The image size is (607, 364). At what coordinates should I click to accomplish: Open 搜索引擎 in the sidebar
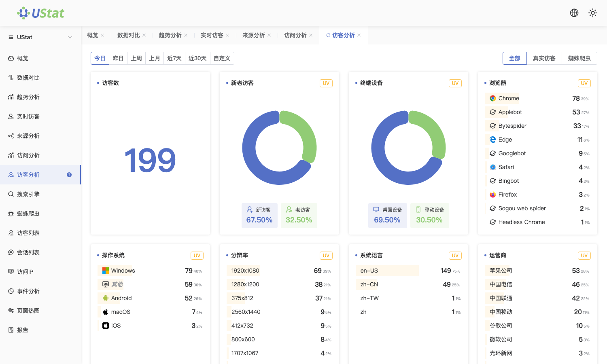click(x=40, y=194)
